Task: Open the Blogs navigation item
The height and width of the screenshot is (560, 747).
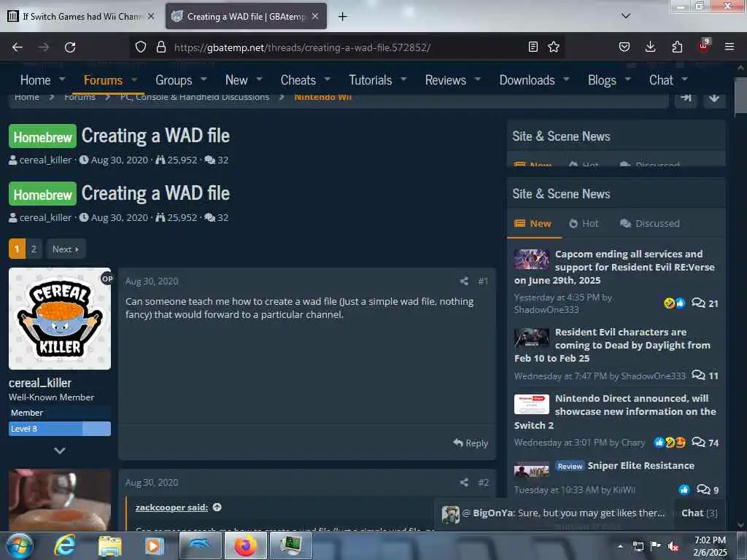Action: [x=602, y=80]
